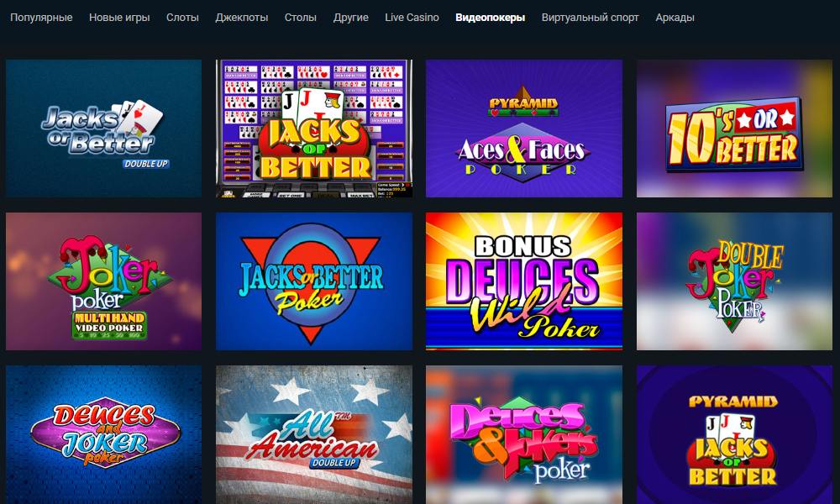Select the Другие tab
This screenshot has width=840, height=504.
351,18
